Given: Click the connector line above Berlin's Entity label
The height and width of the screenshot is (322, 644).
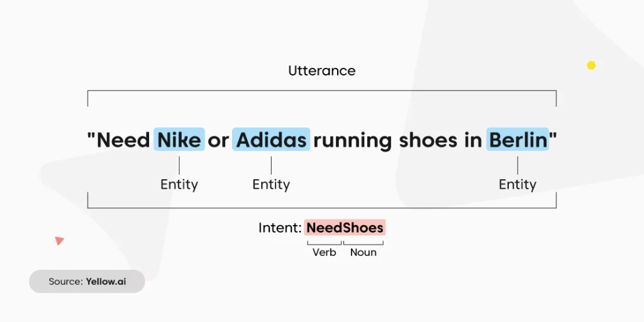Looking at the screenshot, I should click(518, 165).
